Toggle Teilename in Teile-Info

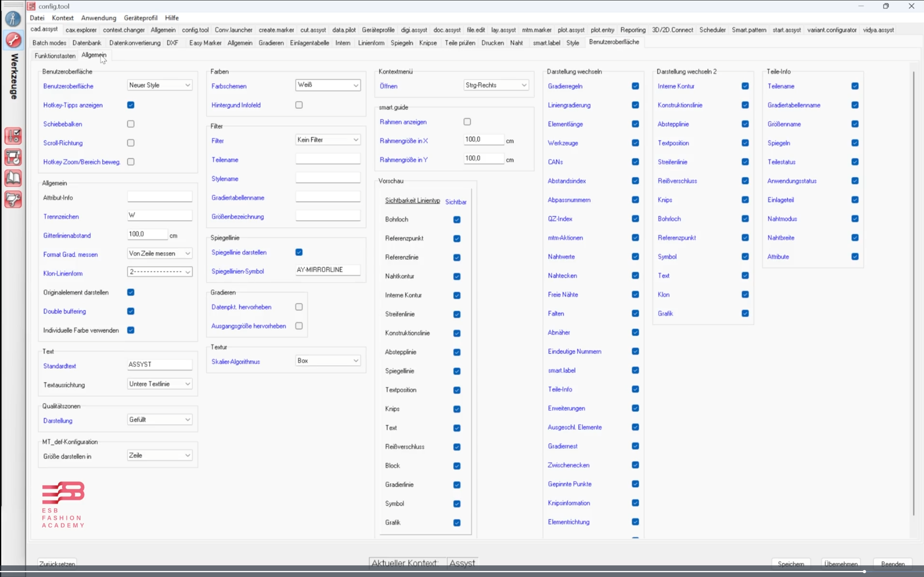(x=855, y=86)
